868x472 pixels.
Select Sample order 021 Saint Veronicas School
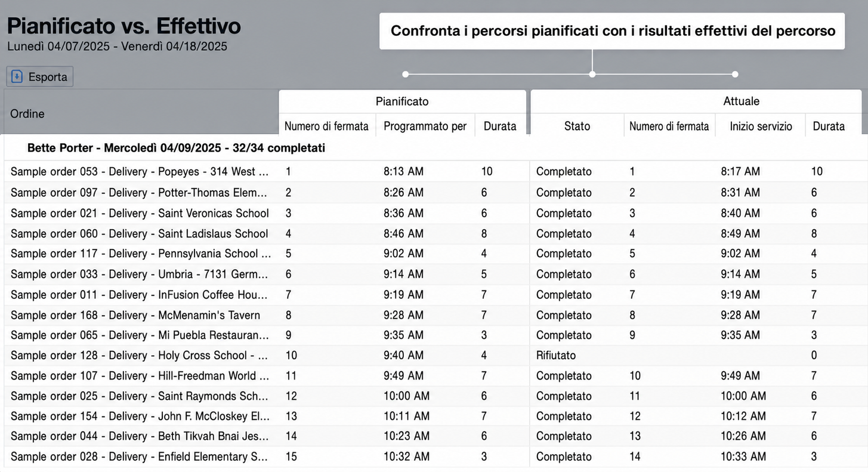[140, 213]
